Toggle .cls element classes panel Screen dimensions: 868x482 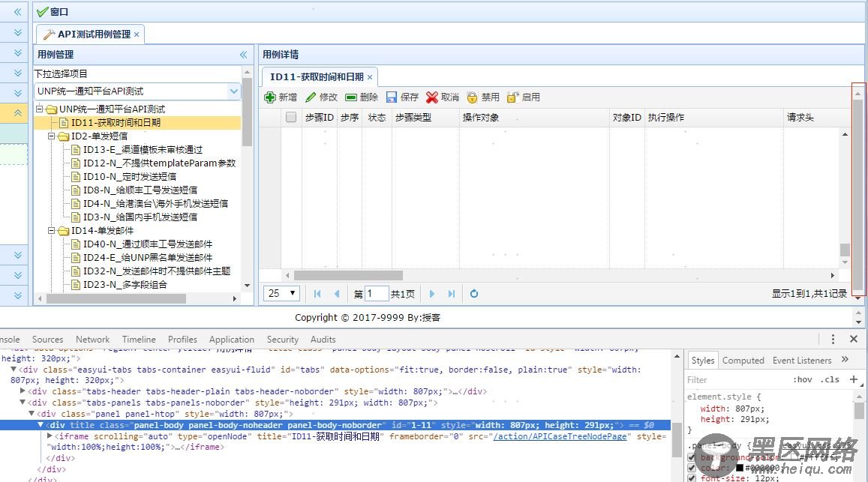[x=830, y=379]
